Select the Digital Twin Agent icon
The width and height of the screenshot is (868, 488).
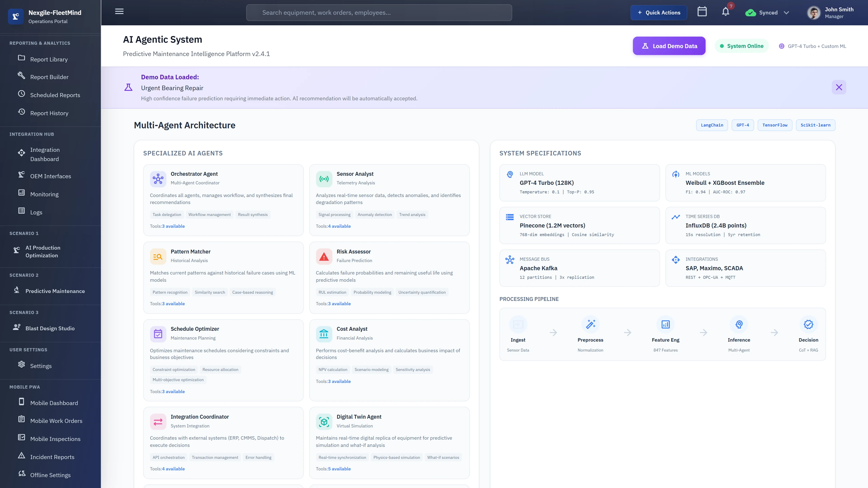pos(324,421)
